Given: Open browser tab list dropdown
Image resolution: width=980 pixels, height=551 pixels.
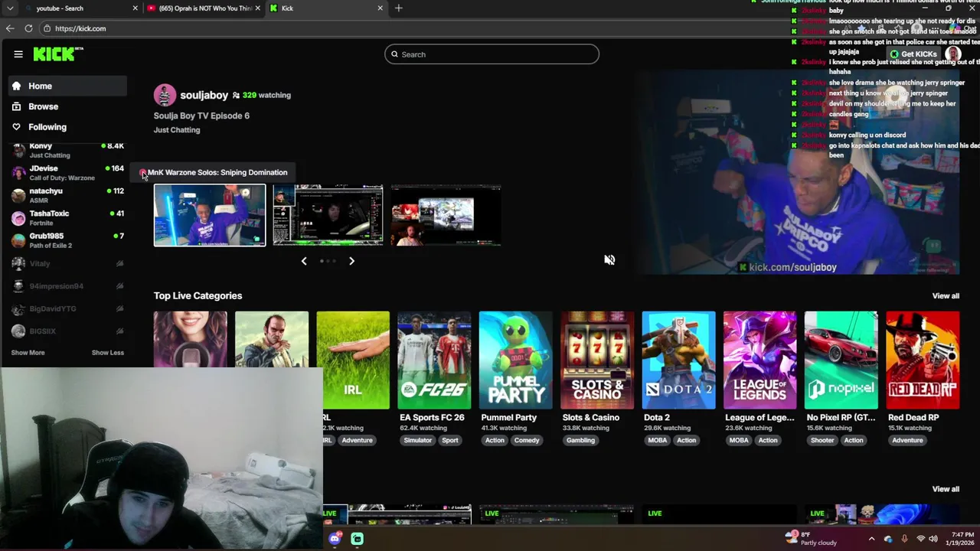Looking at the screenshot, I should pos(9,8).
